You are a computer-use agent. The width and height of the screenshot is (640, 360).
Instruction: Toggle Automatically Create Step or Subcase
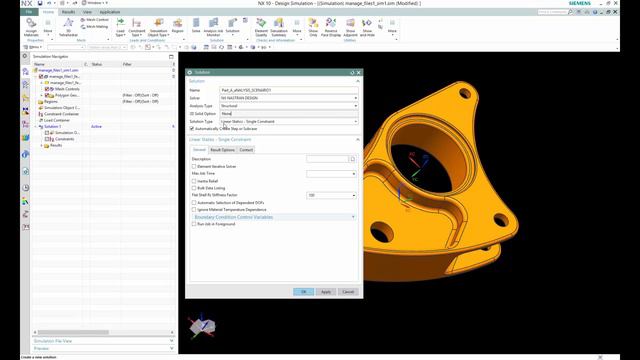tap(192, 129)
